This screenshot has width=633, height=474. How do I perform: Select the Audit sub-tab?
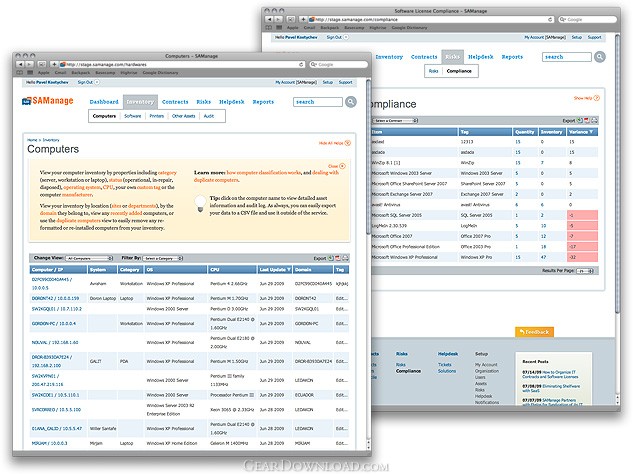pos(209,116)
